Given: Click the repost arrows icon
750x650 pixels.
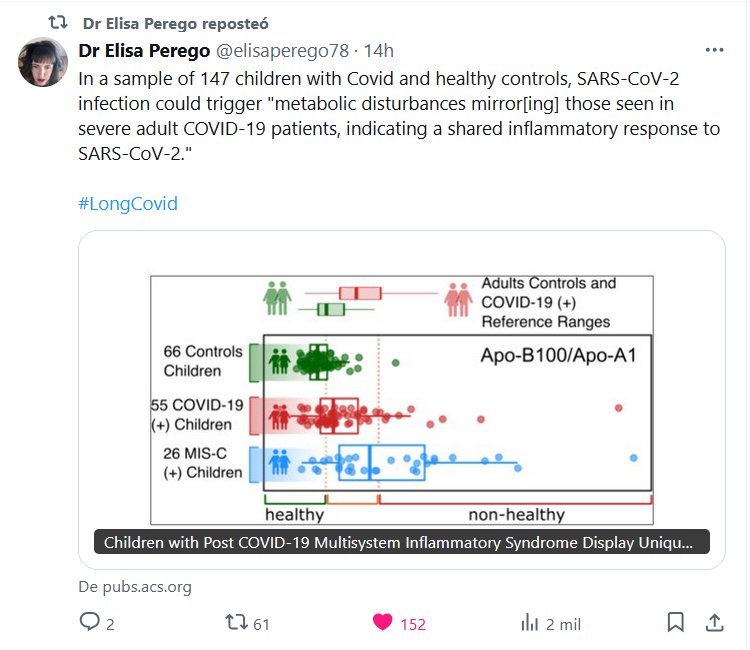Looking at the screenshot, I should click(236, 623).
